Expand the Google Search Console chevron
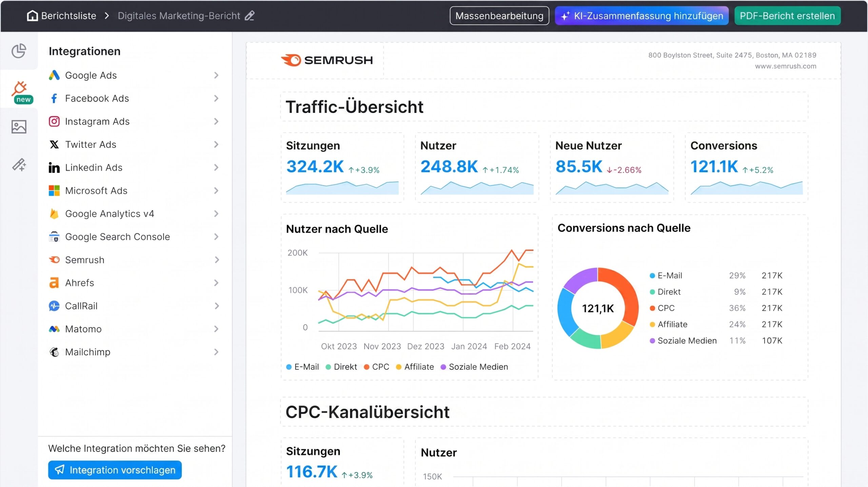Image resolution: width=868 pixels, height=487 pixels. 216,237
